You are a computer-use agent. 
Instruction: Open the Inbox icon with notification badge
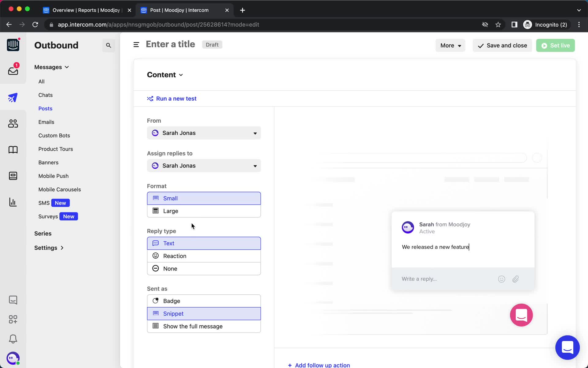click(x=13, y=70)
